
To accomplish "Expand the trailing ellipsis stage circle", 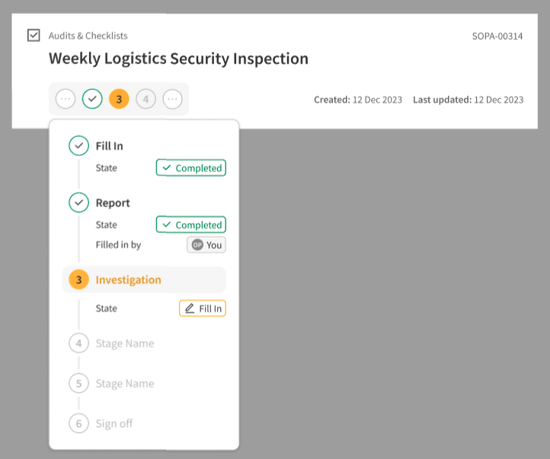I will (173, 99).
